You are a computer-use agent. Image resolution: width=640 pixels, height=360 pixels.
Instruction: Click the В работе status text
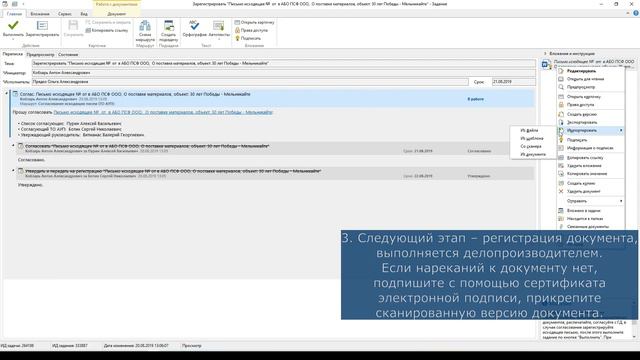click(x=476, y=99)
